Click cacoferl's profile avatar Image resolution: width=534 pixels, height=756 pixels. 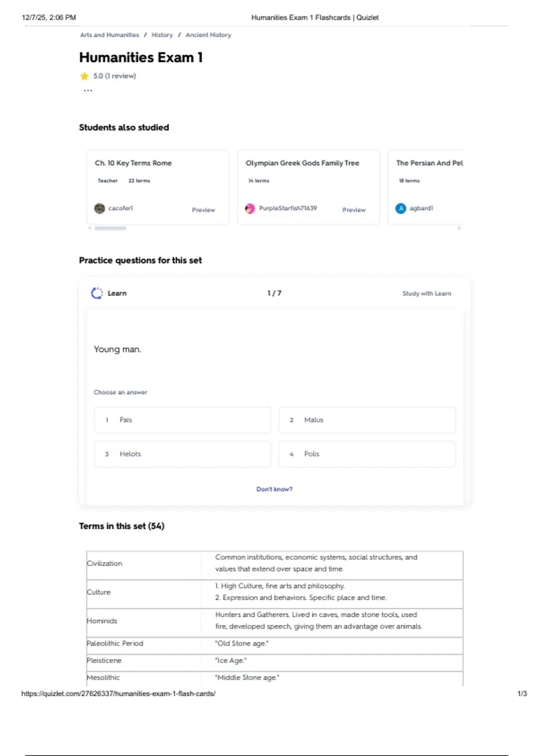click(100, 208)
